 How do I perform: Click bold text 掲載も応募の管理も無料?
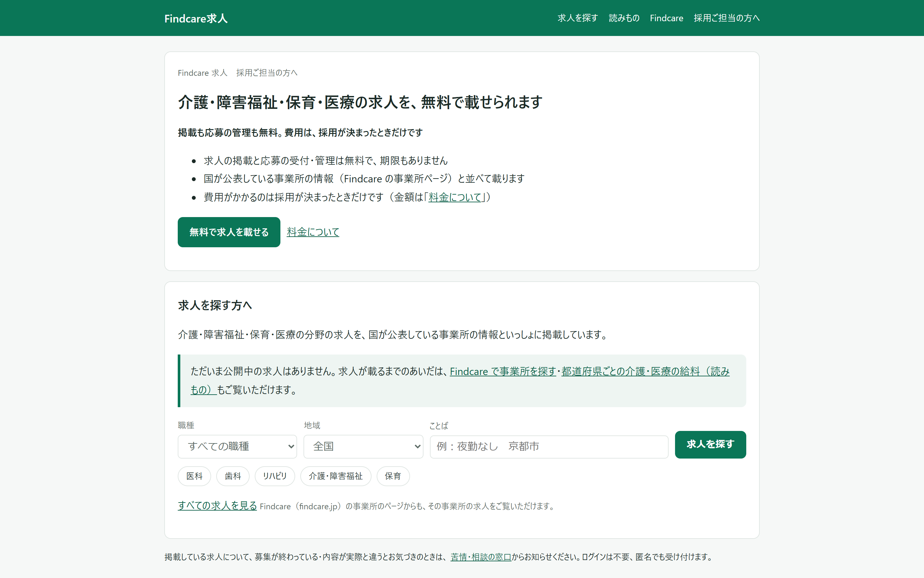[x=300, y=133]
